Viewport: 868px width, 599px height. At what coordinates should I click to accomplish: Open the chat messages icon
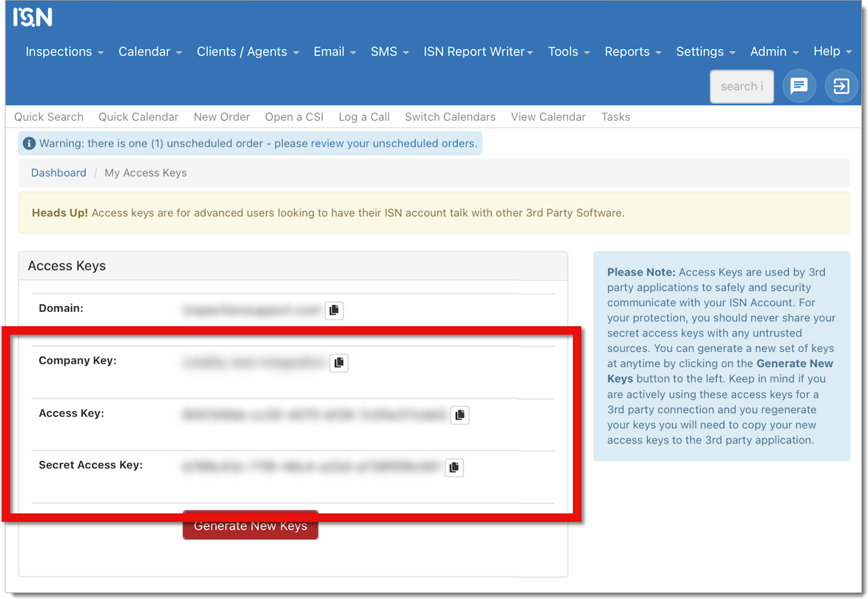point(800,86)
